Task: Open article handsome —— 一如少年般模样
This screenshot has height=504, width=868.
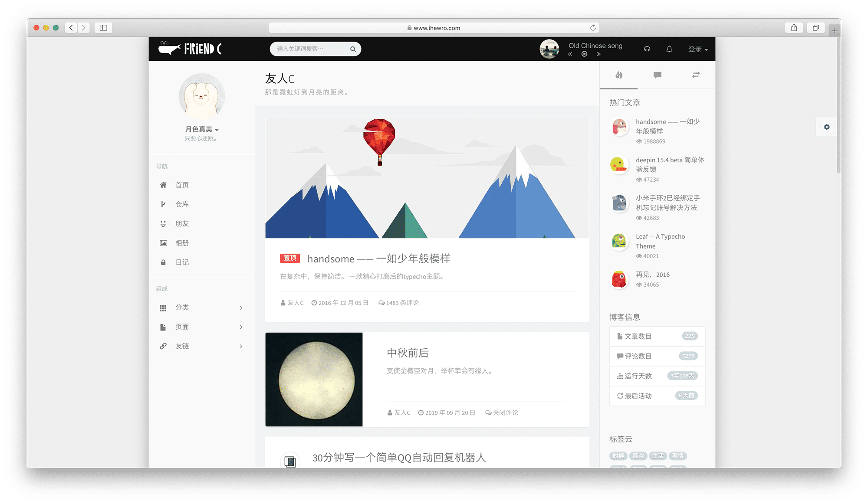Action: [378, 259]
